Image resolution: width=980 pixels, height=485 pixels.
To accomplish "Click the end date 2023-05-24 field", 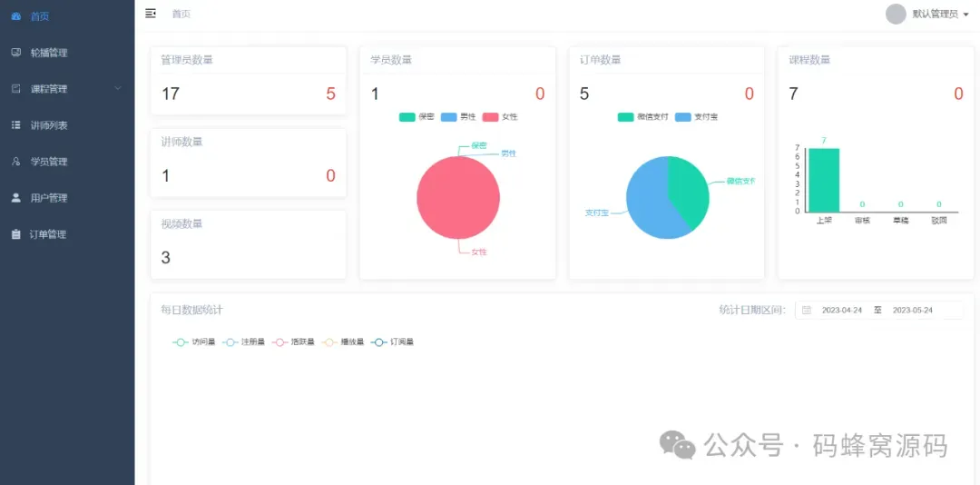I will click(913, 311).
